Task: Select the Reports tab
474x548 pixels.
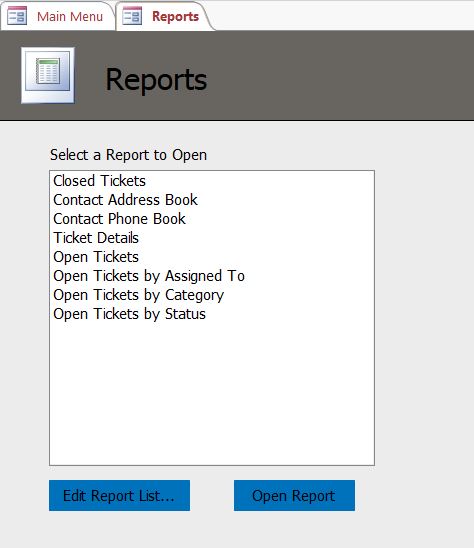Action: [x=164, y=16]
